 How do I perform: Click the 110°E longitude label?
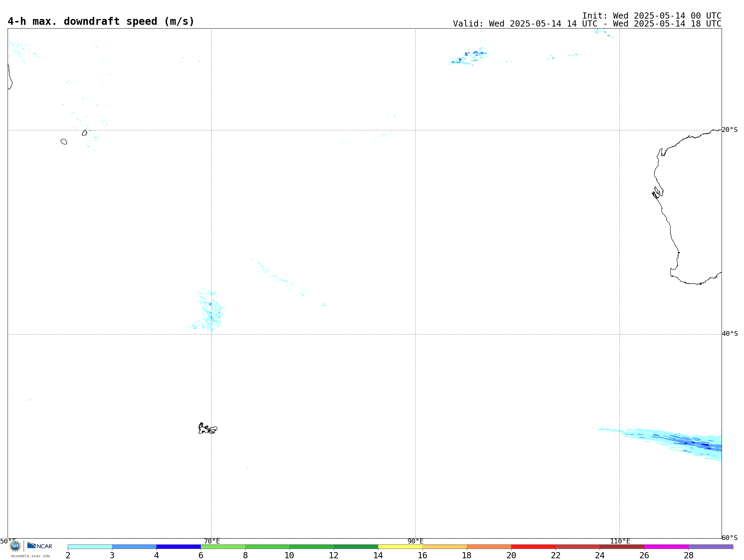tap(620, 541)
